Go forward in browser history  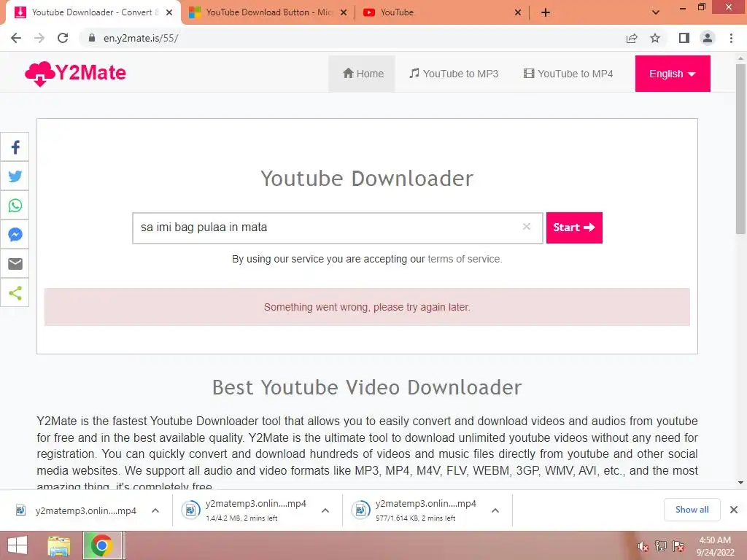pyautogui.click(x=39, y=38)
